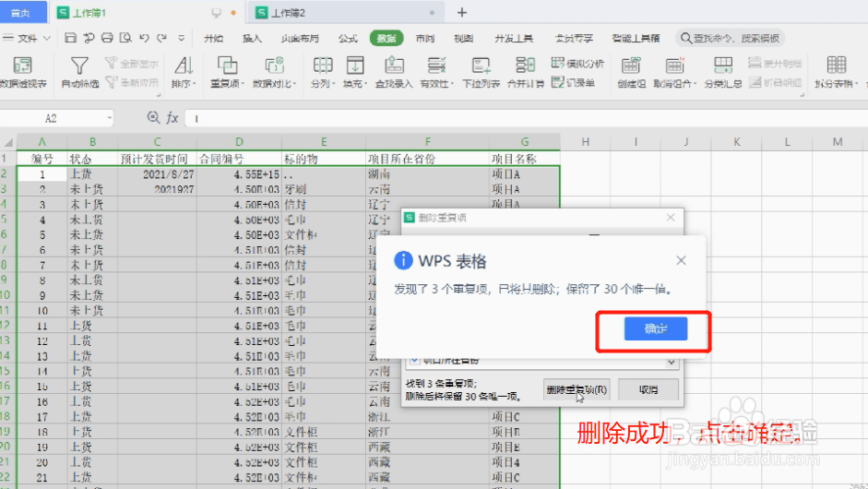
Task: Click the 湖南 cell in column F
Action: [x=427, y=173]
